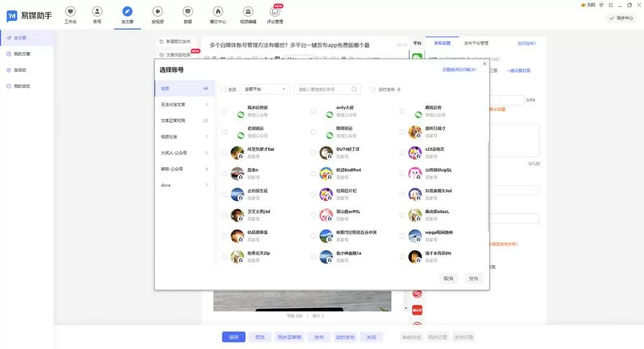This screenshot has width=644, height=349.
Task: Click the 定时发布 button in bottom bar
Action: (345, 337)
